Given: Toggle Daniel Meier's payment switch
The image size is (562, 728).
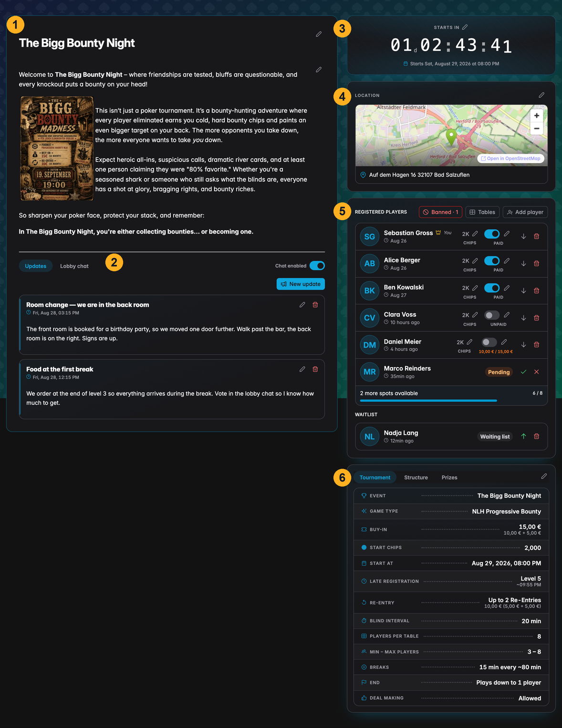Looking at the screenshot, I should (489, 342).
